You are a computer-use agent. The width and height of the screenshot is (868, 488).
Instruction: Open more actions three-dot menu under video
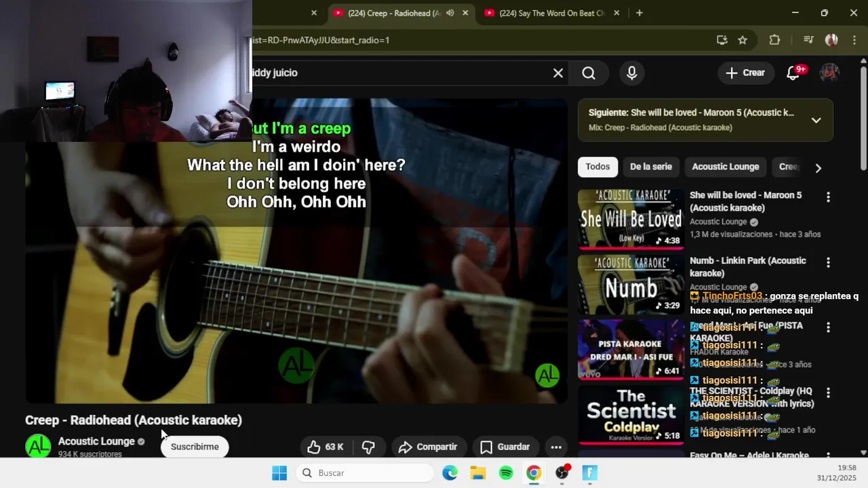pyautogui.click(x=556, y=447)
